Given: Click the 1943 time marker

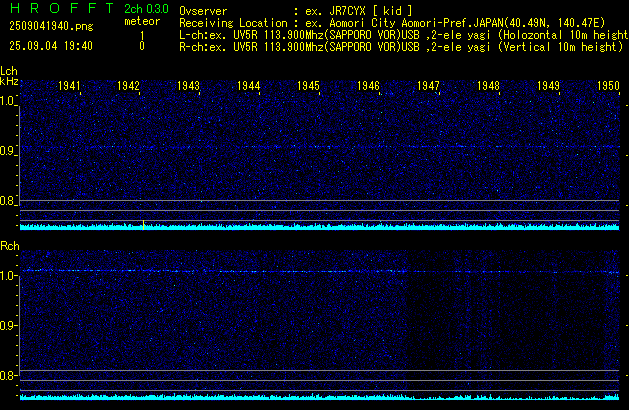Looking at the screenshot, I should (x=188, y=86).
